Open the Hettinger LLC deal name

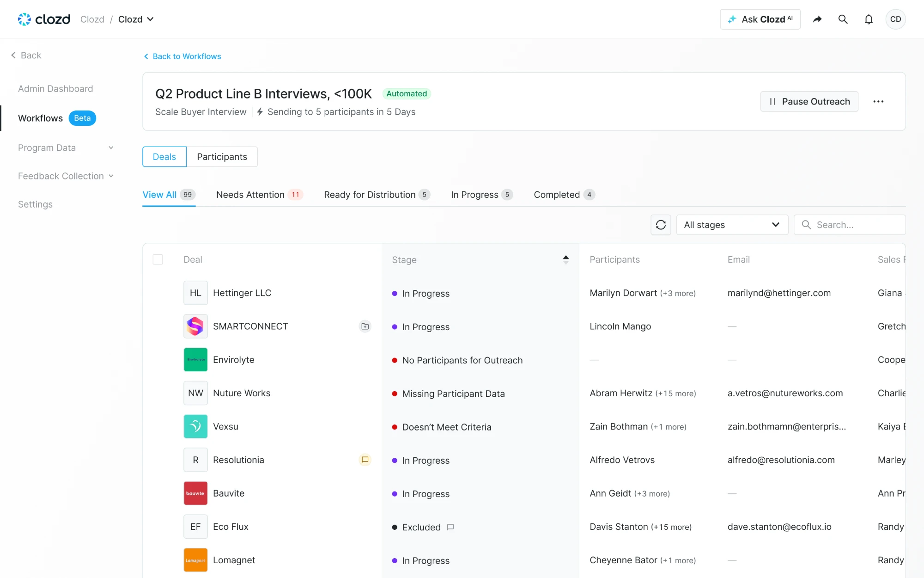pyautogui.click(x=242, y=293)
